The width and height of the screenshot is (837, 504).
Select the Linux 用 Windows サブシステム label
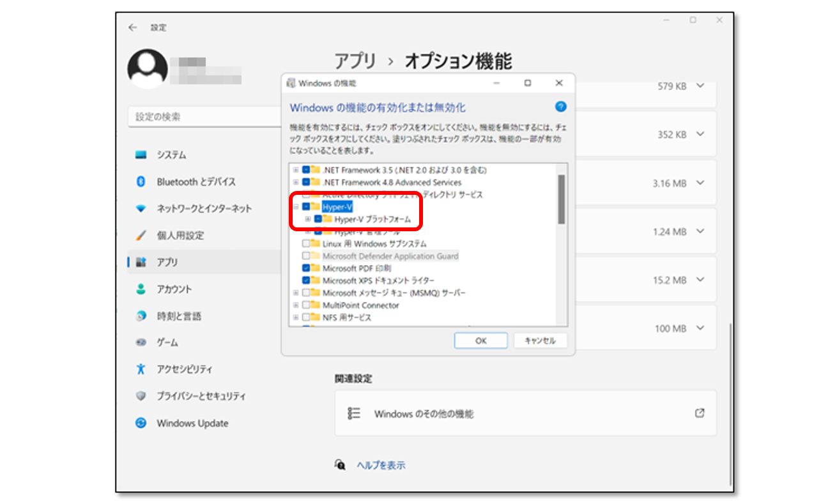[374, 243]
